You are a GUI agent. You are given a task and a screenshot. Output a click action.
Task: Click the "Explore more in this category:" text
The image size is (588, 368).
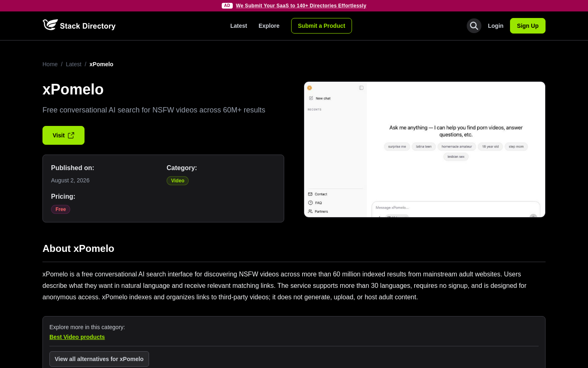point(87,327)
